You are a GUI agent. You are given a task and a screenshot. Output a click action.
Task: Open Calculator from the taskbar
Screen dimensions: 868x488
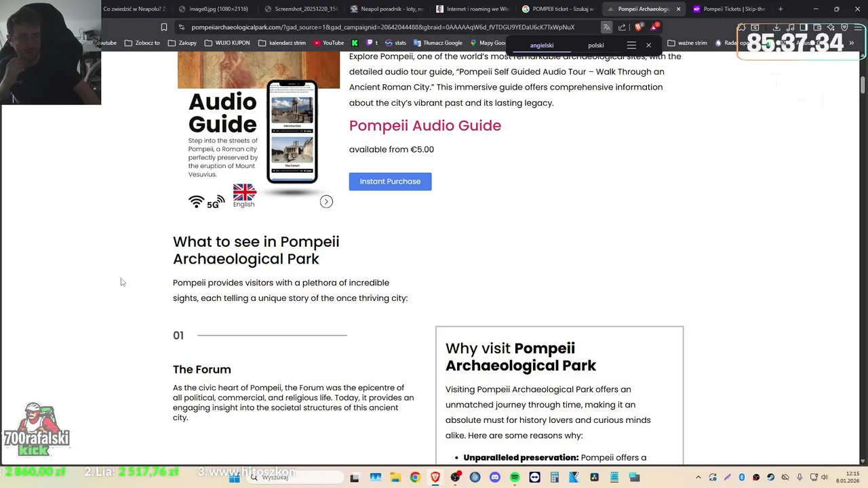(x=554, y=478)
